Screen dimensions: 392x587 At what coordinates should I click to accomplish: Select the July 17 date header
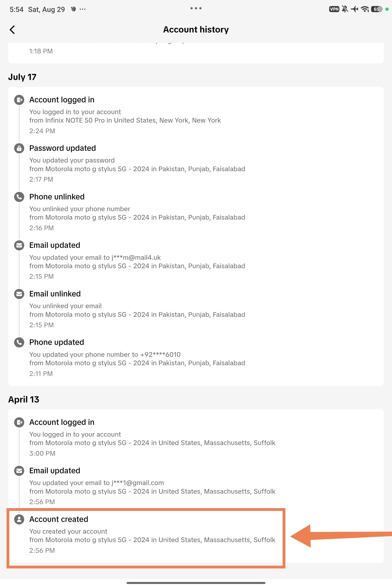coord(22,77)
